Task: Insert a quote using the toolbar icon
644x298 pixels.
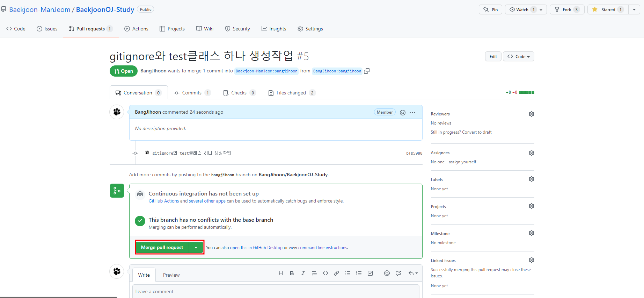Action: tap(314, 274)
